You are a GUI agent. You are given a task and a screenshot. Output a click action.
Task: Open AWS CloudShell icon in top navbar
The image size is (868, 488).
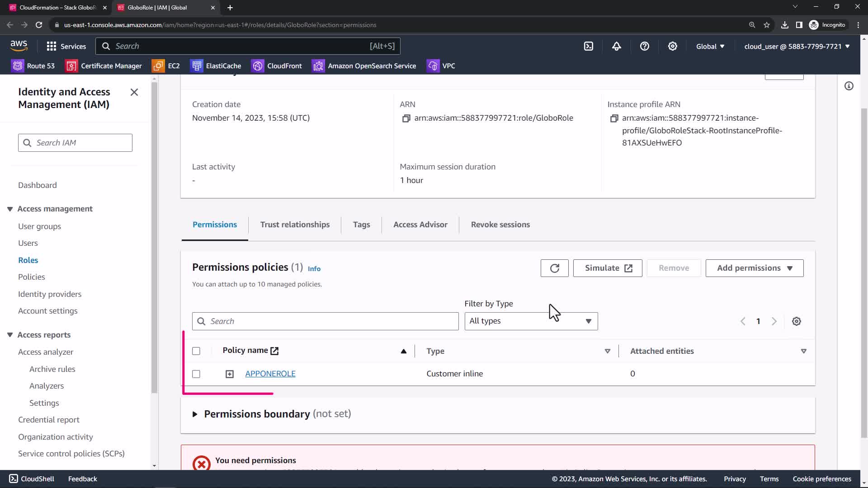tap(588, 46)
